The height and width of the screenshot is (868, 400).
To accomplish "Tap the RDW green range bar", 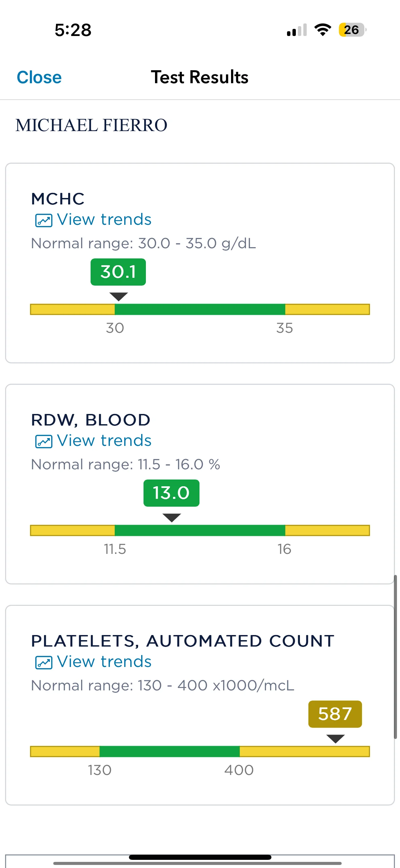I will [x=200, y=530].
